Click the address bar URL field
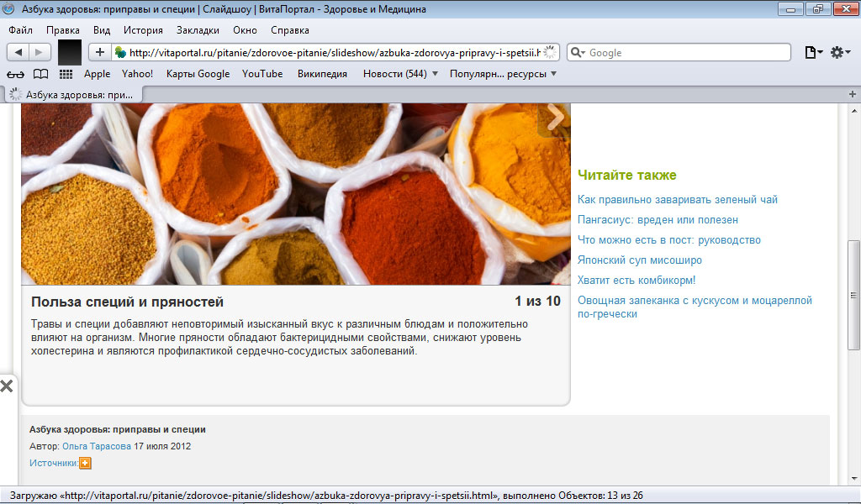This screenshot has width=861, height=504. click(x=334, y=53)
